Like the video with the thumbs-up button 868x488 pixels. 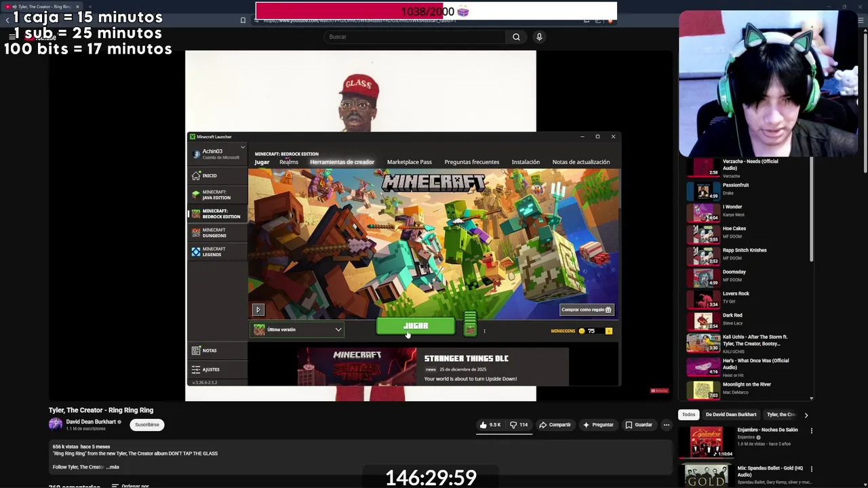[490, 425]
